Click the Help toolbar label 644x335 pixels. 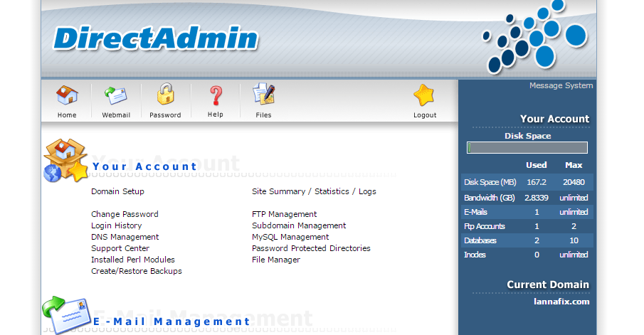(x=215, y=115)
